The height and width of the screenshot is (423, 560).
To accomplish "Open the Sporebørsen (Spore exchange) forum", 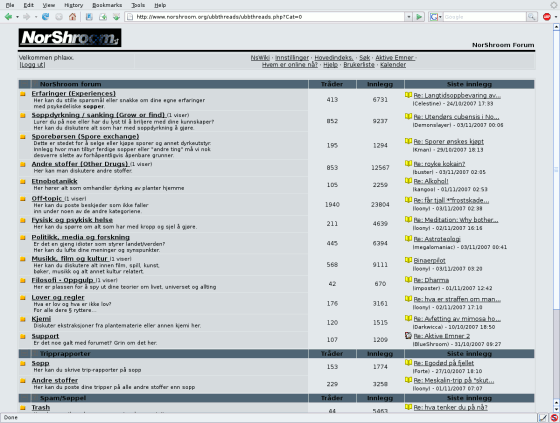I will [85, 136].
